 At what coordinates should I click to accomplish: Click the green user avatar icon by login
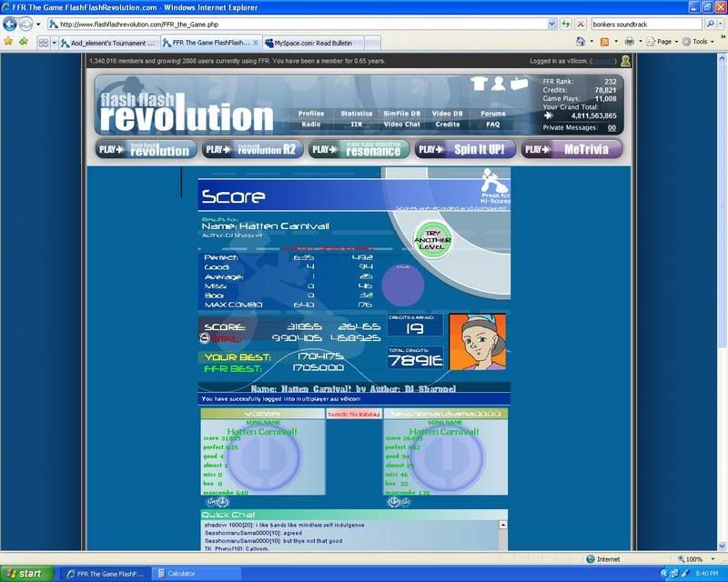pos(625,61)
